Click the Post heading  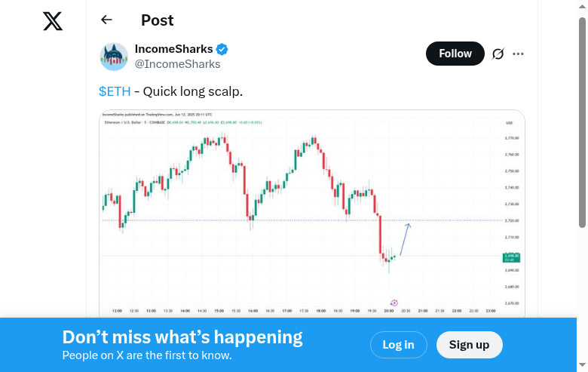pyautogui.click(x=157, y=20)
